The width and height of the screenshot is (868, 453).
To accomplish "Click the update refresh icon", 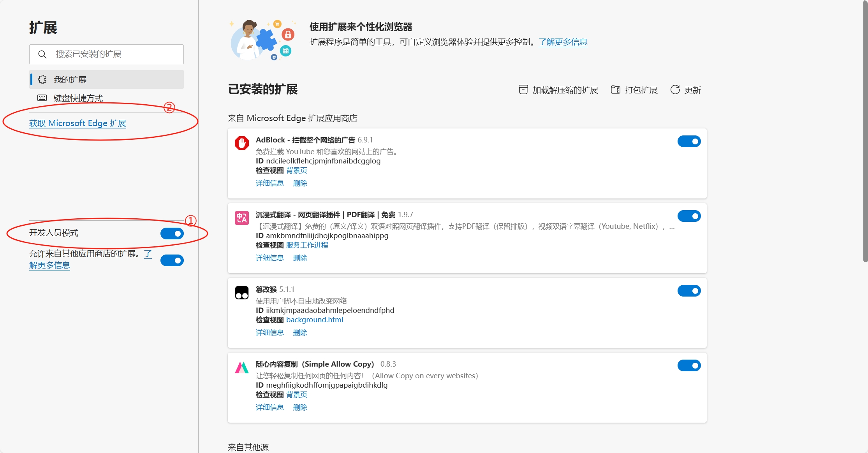I will pos(675,90).
